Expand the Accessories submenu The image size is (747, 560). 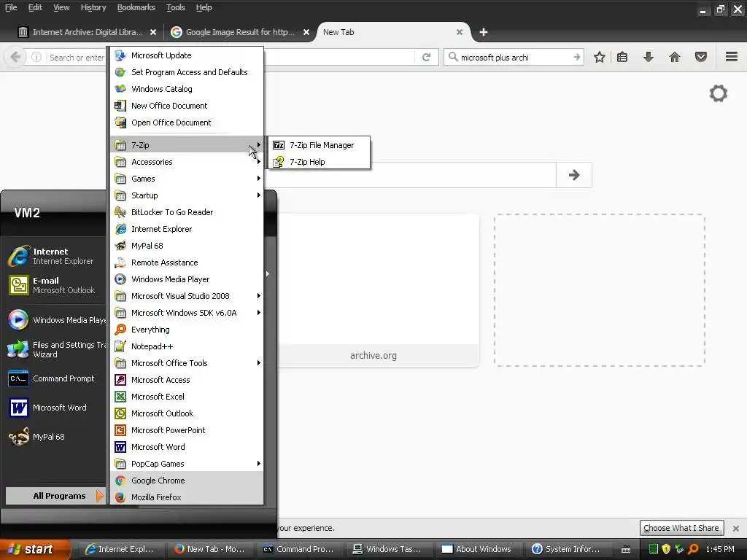point(187,162)
